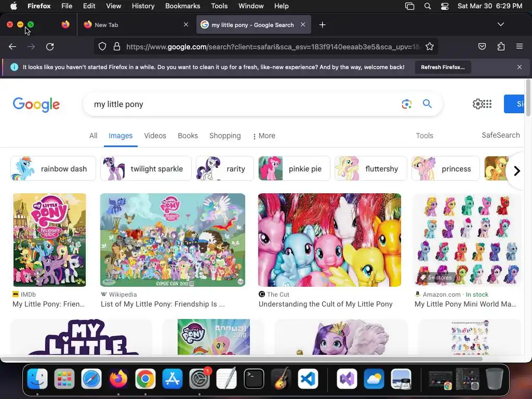This screenshot has height=399, width=532.
Task: View site security lock info
Action: pos(117,46)
